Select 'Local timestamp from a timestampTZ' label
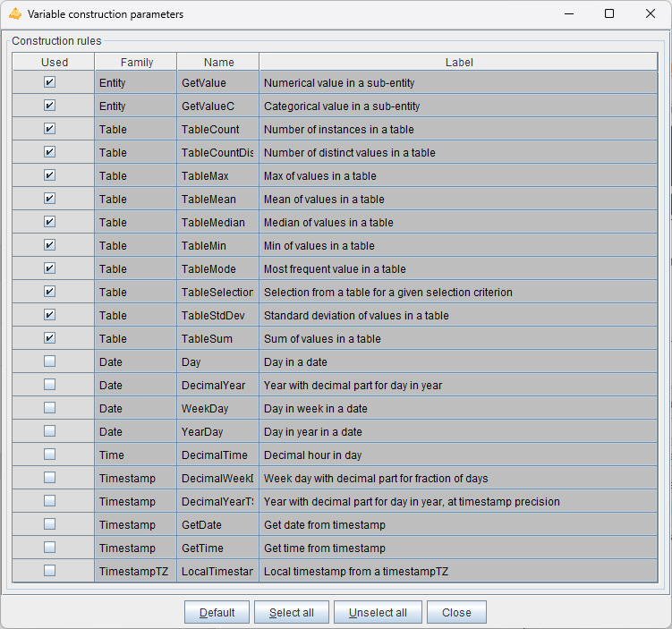The width and height of the screenshot is (672, 629). tap(356, 571)
